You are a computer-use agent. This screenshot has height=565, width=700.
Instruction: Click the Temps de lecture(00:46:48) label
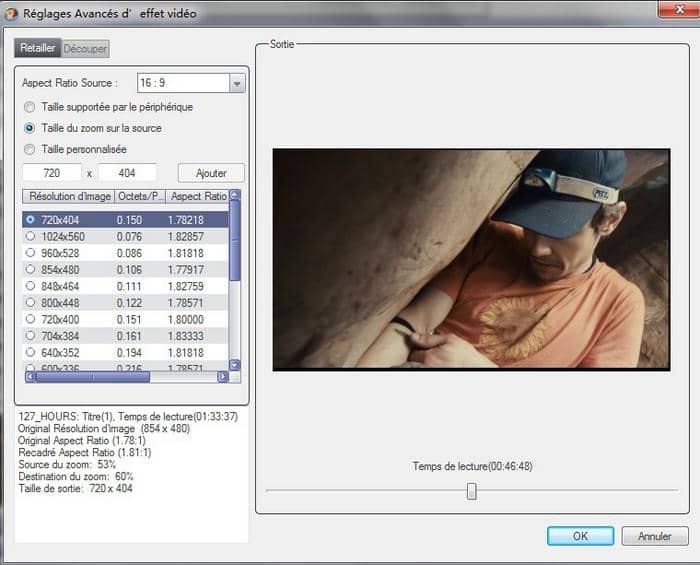click(x=472, y=466)
